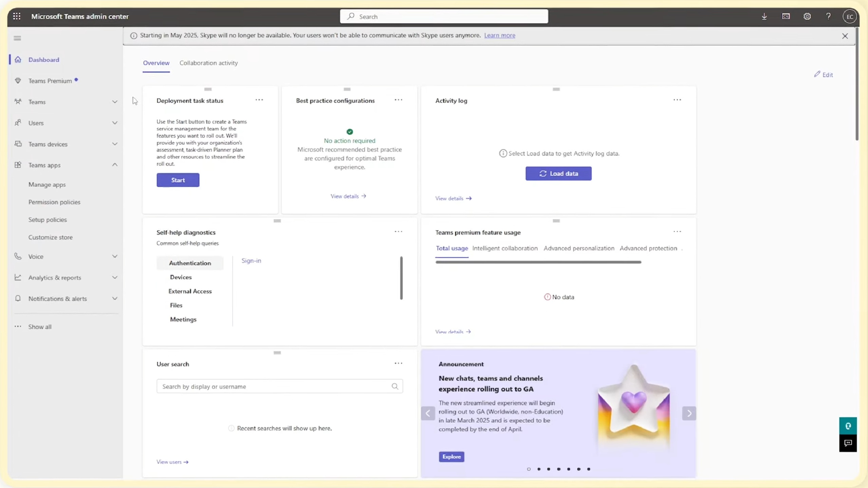
Task: Select the last announcement carousel dot
Action: [589, 469]
